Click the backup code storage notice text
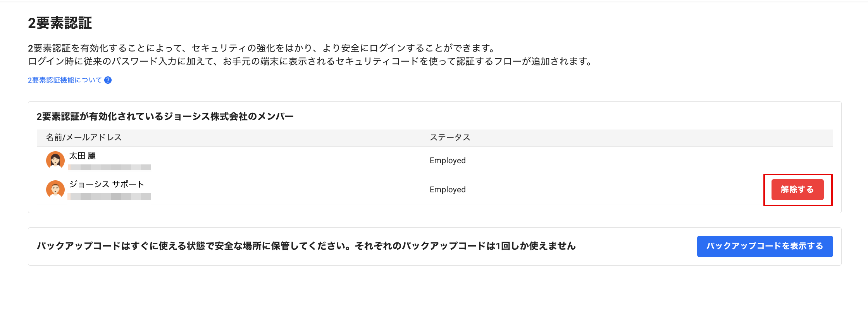868x311 pixels. point(306,246)
